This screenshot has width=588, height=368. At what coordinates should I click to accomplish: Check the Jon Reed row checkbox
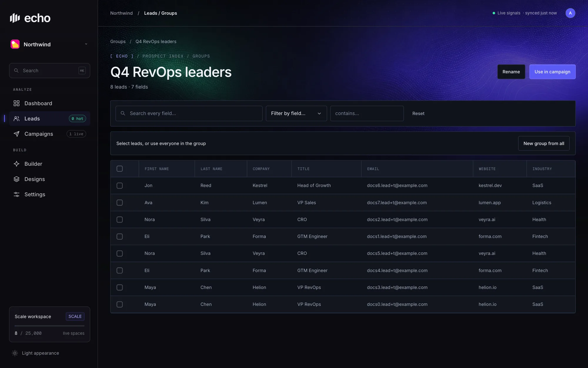120,185
